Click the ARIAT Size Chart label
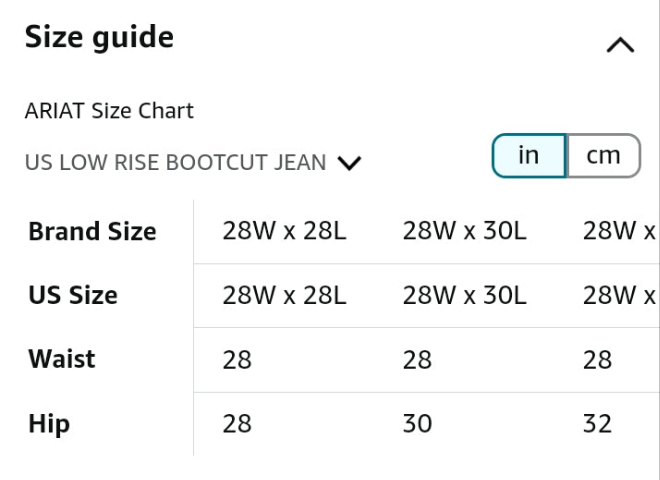Image resolution: width=660 pixels, height=480 pixels. pos(109,111)
